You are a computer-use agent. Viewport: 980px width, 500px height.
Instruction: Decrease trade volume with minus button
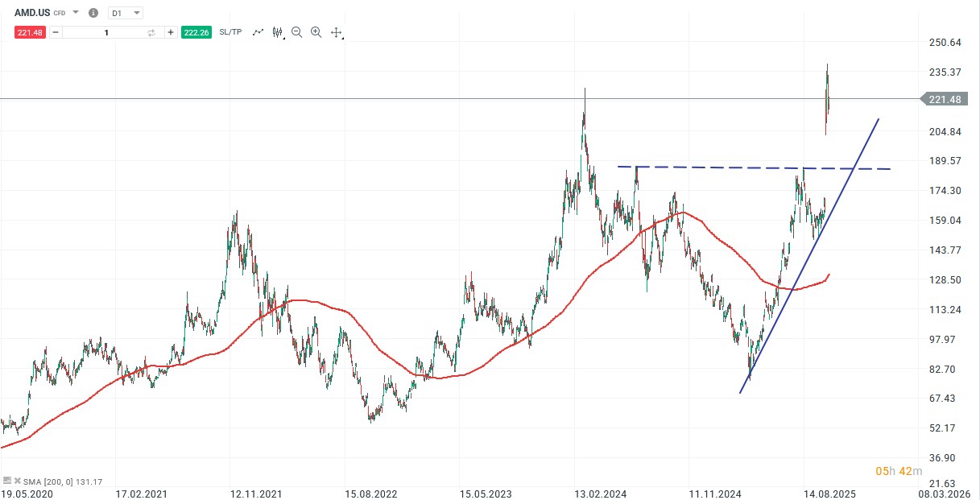(x=55, y=32)
